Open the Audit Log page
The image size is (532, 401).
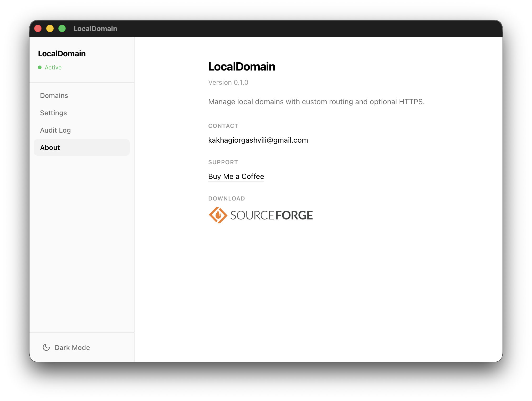coord(55,130)
